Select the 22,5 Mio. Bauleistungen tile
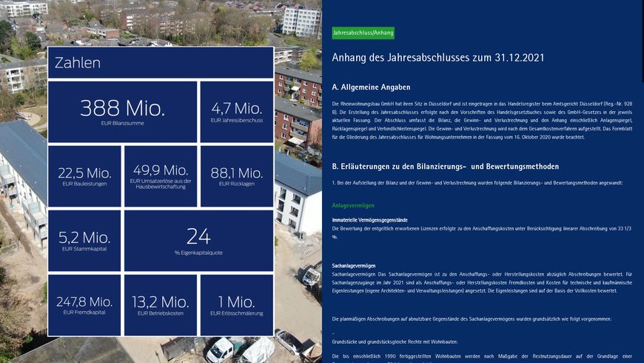This screenshot has height=363, width=644. (x=84, y=176)
